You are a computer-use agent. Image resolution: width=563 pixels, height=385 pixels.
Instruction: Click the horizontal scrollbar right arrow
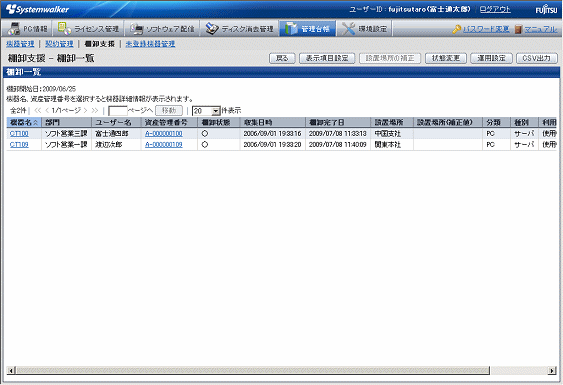pos(552,370)
